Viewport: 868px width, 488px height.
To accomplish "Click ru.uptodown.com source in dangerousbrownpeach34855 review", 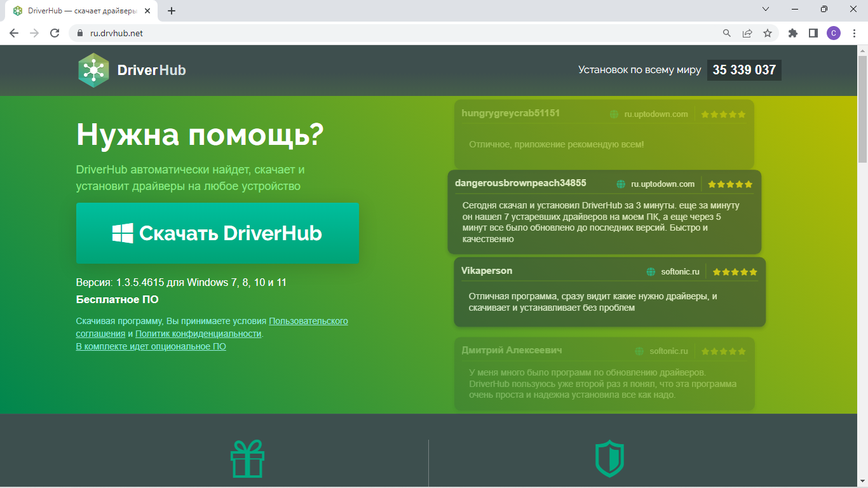I will [663, 184].
